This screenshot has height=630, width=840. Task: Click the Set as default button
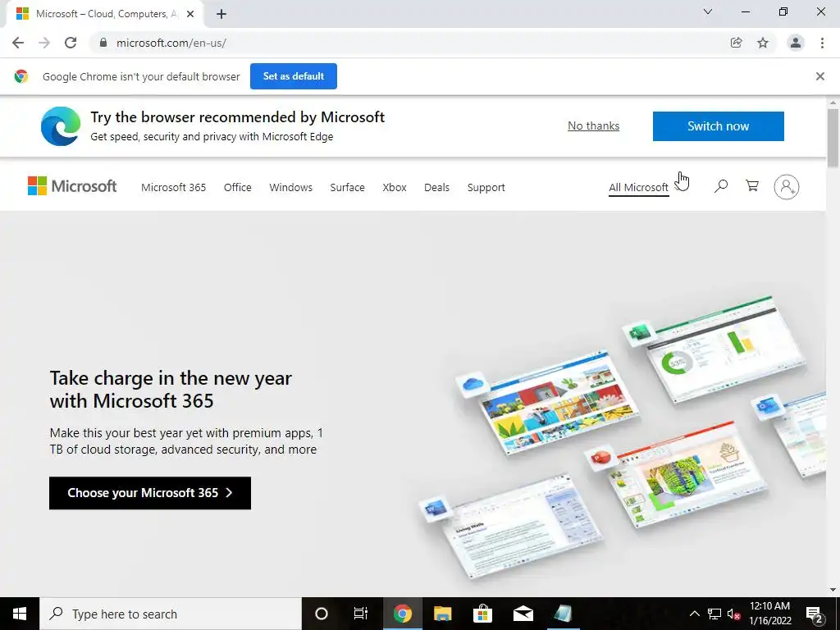click(x=294, y=76)
